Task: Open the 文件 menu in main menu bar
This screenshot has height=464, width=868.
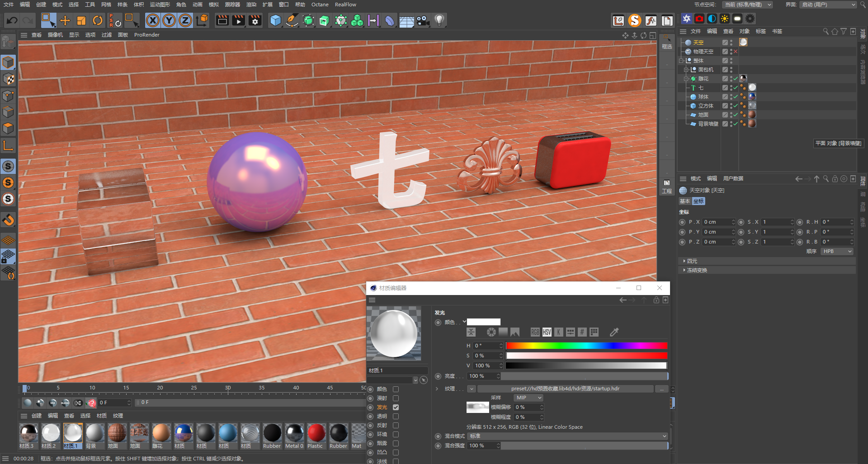Action: [9, 5]
